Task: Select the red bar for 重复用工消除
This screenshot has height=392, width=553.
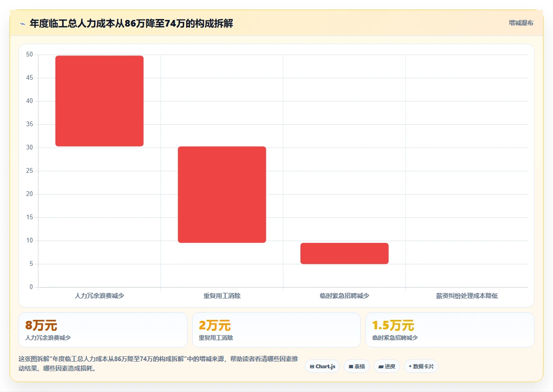Action: [x=222, y=195]
